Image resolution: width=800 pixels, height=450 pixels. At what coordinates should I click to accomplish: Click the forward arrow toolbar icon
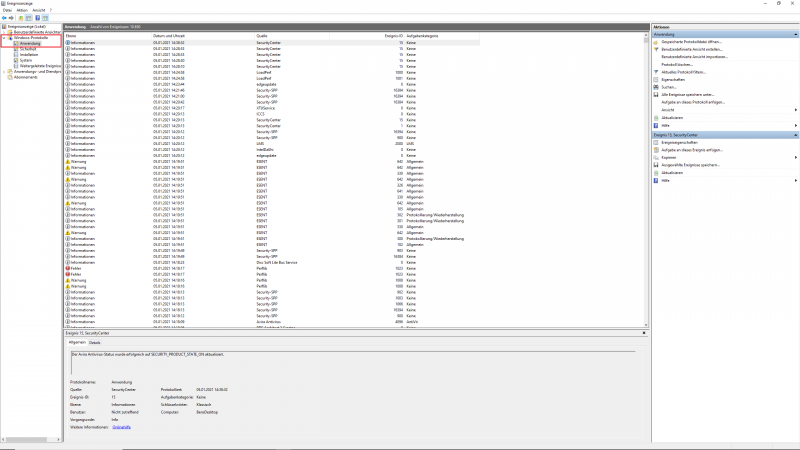pyautogui.click(x=11, y=18)
